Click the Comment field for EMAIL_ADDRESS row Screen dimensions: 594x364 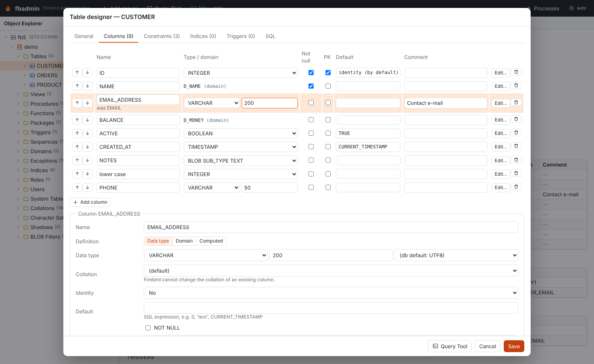(446, 103)
